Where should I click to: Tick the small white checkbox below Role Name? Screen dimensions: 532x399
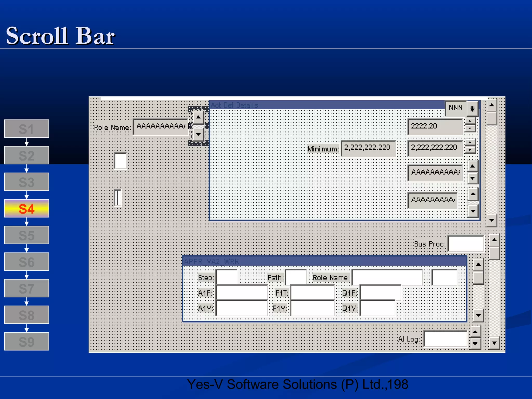point(121,161)
